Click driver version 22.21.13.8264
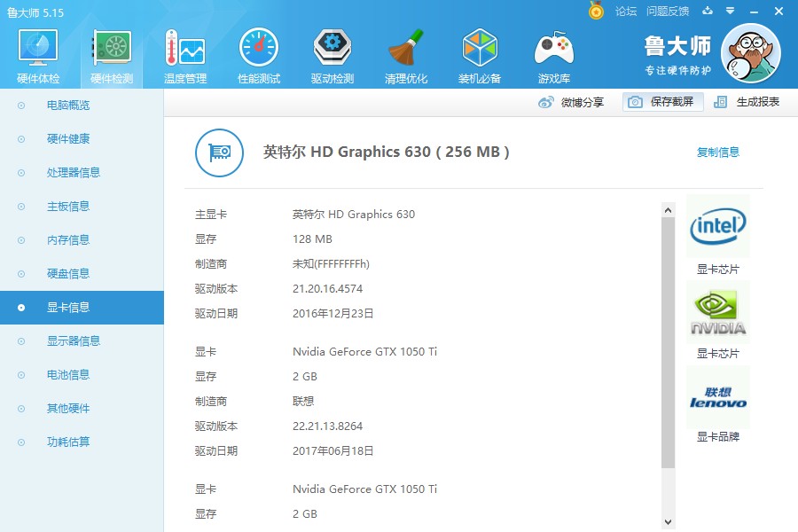The height and width of the screenshot is (532, 798). [x=327, y=426]
